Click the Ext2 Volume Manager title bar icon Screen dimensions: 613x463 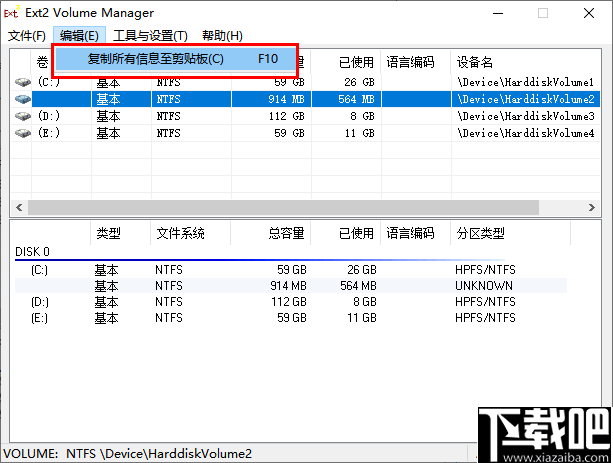pyautogui.click(x=11, y=13)
